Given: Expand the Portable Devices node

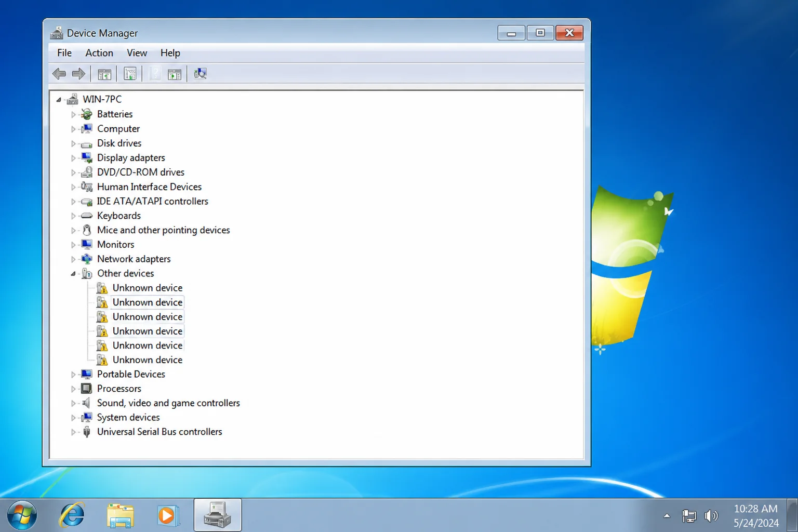Looking at the screenshot, I should (73, 375).
